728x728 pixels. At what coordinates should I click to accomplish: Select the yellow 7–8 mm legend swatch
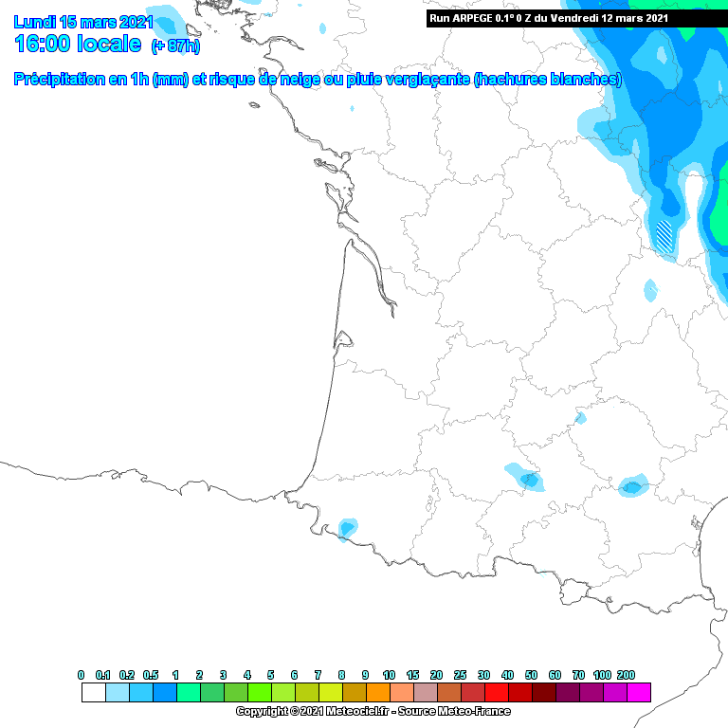[x=330, y=693]
